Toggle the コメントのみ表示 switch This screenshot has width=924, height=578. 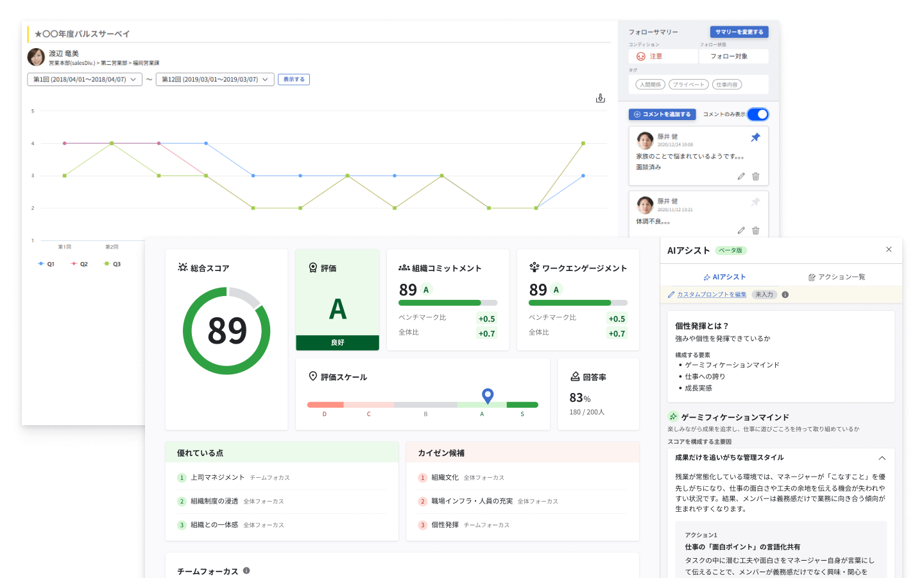pos(758,114)
